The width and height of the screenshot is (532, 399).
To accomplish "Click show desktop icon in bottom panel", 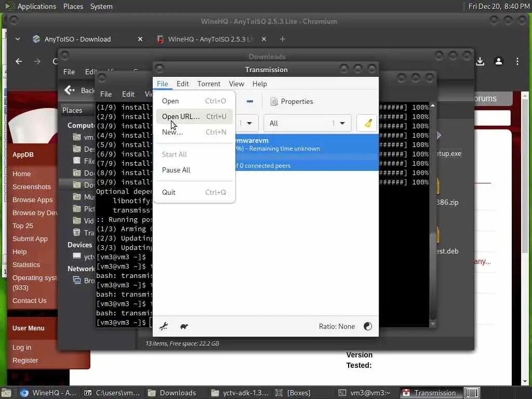I will (x=6, y=393).
